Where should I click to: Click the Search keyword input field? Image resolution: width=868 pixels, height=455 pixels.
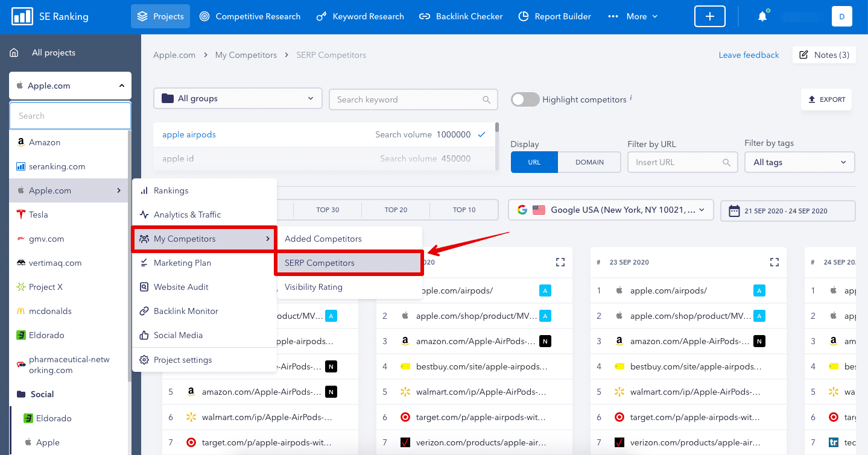(x=413, y=99)
